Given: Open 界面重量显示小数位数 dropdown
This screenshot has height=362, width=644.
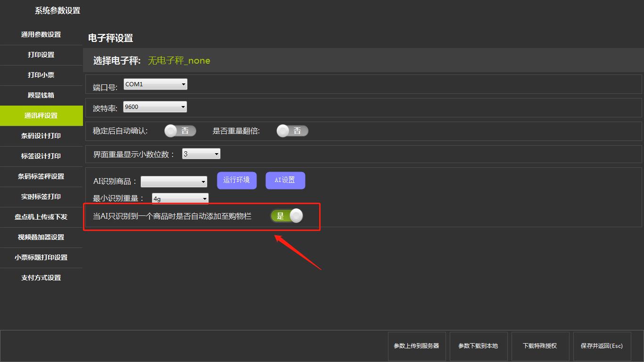Looking at the screenshot, I should tap(201, 154).
